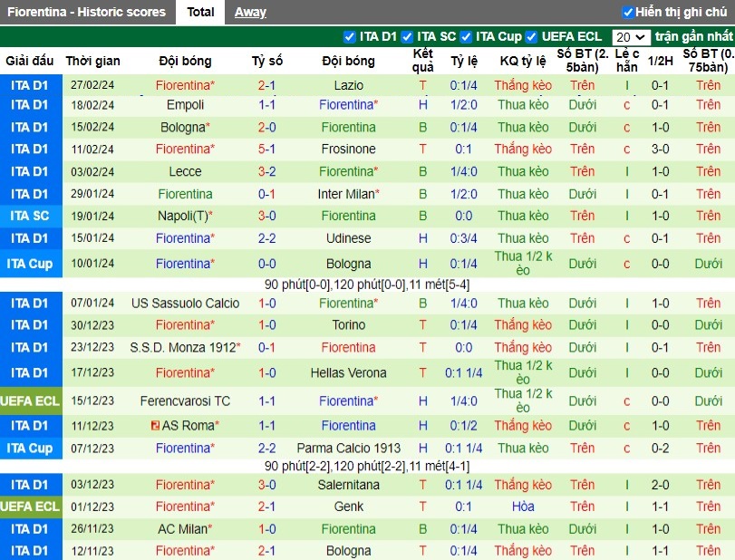Click Hellas Verona team name

click(x=349, y=373)
